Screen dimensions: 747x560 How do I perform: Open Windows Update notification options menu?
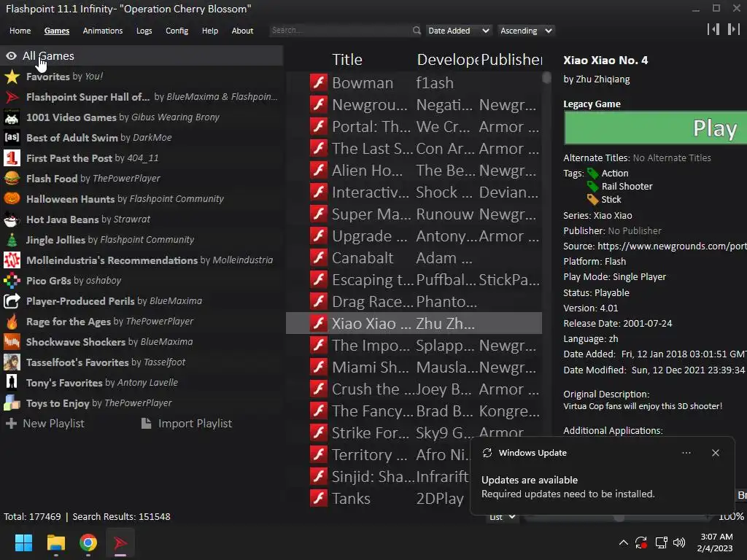click(x=686, y=453)
